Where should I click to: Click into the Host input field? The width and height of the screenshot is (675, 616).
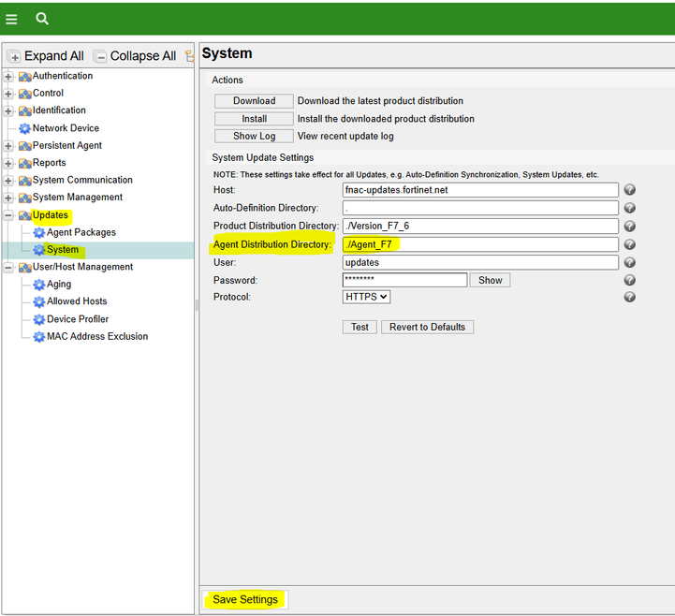tap(480, 190)
